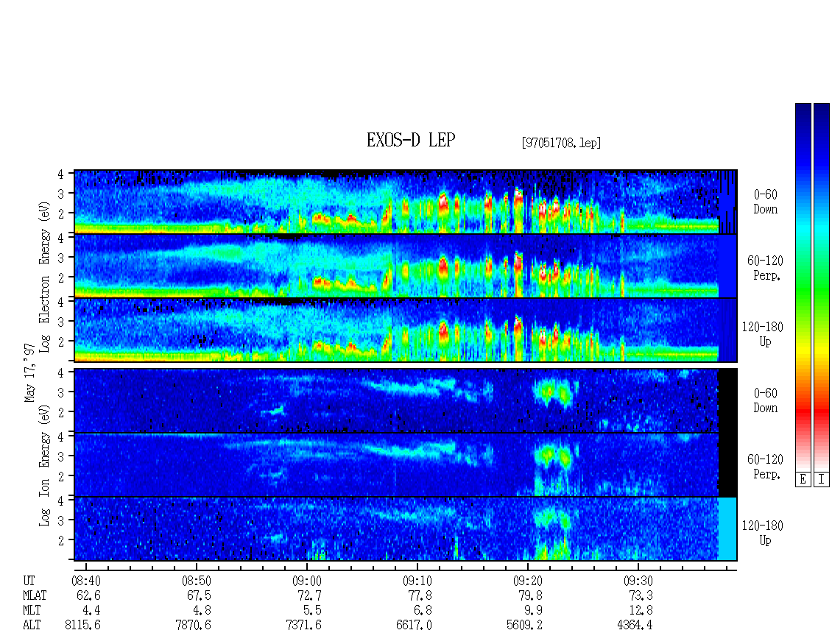Screen dimensions: 832x644
Task: Click the MLAT value 79.8
Action: [x=530, y=595]
